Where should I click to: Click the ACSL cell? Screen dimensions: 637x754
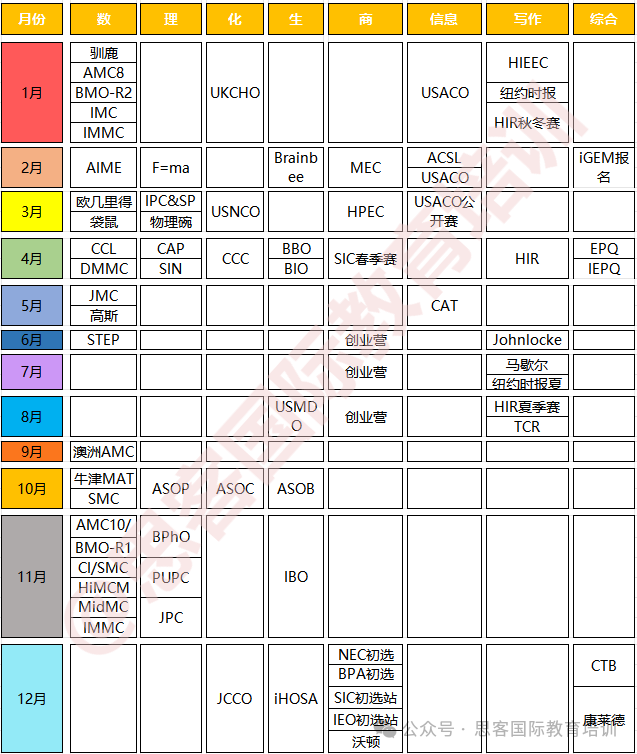click(444, 158)
